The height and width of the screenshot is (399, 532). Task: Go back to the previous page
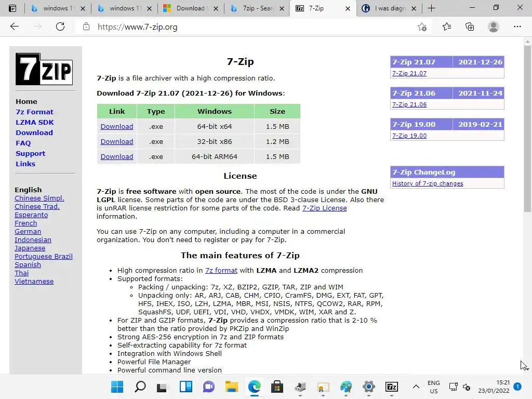pos(14,26)
